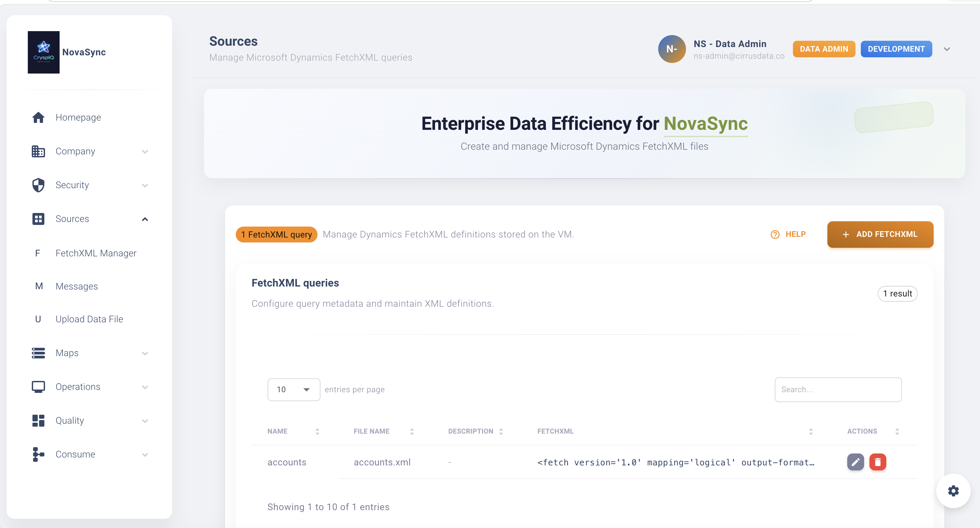Select the Operations sidebar label

click(78, 387)
